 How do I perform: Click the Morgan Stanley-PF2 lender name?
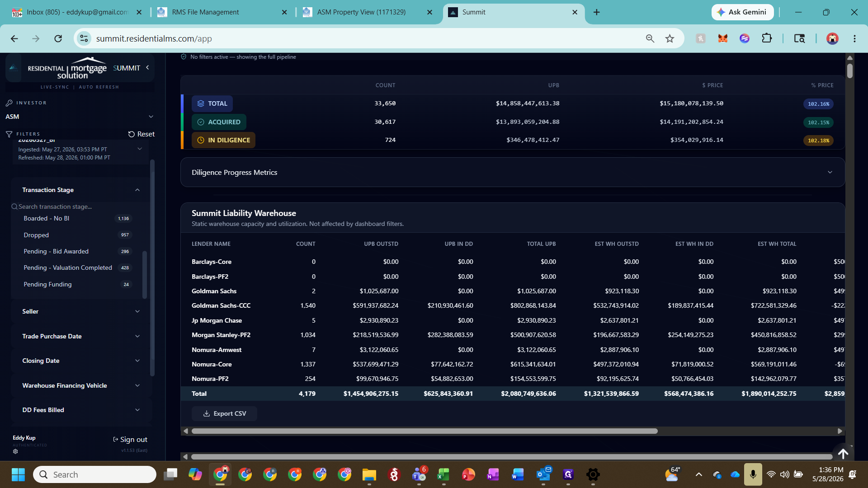(x=221, y=335)
